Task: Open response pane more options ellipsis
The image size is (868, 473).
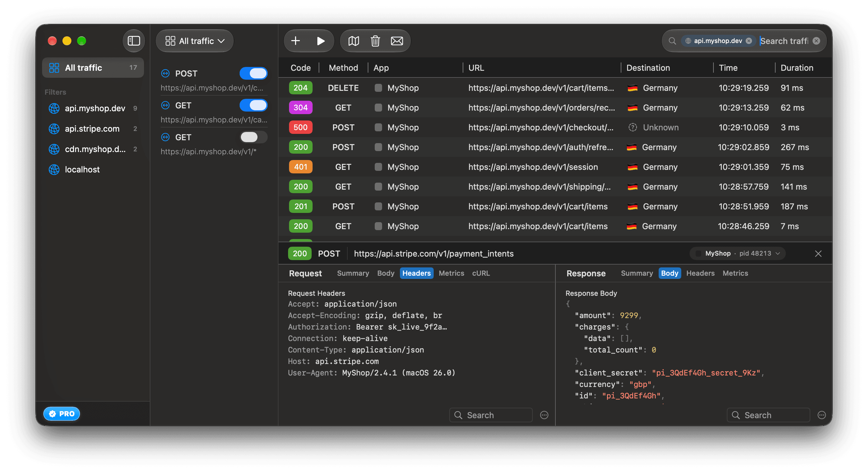Action: pos(821,415)
